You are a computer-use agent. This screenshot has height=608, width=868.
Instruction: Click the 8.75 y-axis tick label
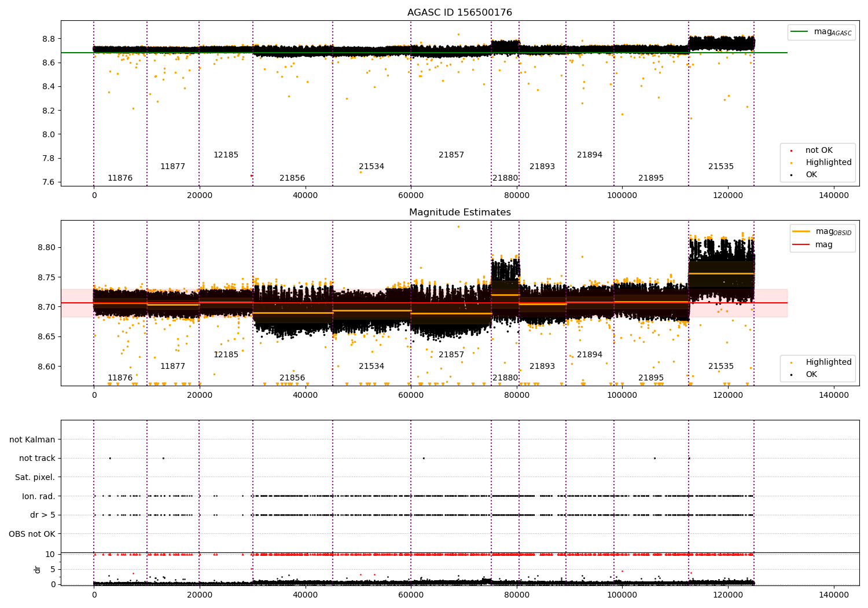[x=46, y=277]
